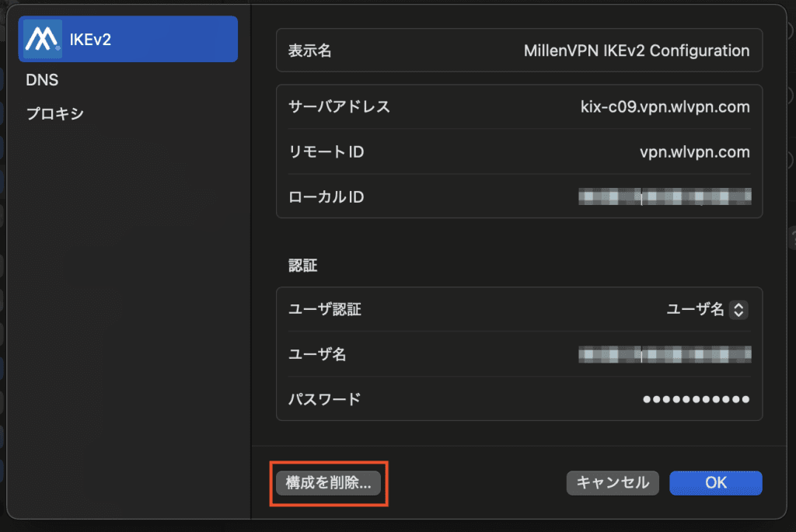796x532 pixels.
Task: Edit the MillenVPN IKEv2 Configuration display name
Action: tap(637, 50)
